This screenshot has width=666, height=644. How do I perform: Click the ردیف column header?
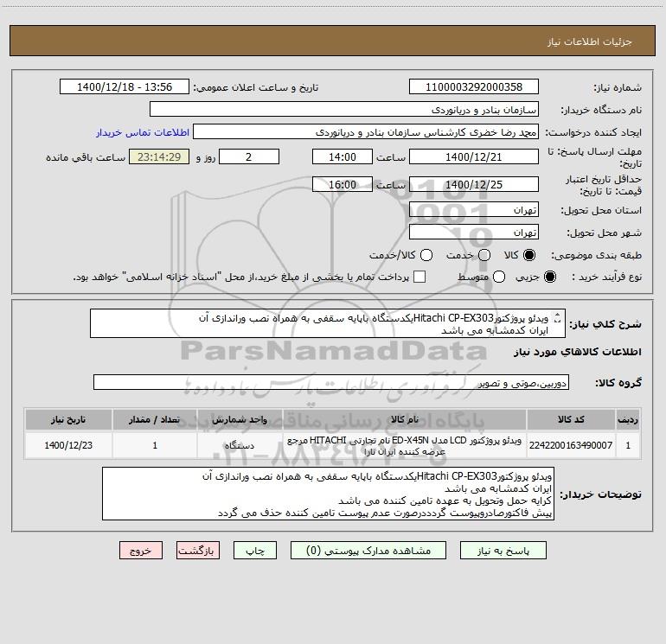coord(628,419)
